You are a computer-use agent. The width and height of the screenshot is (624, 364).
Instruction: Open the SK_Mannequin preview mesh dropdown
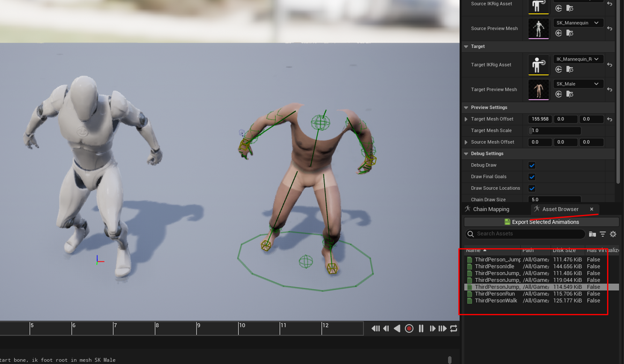point(578,23)
